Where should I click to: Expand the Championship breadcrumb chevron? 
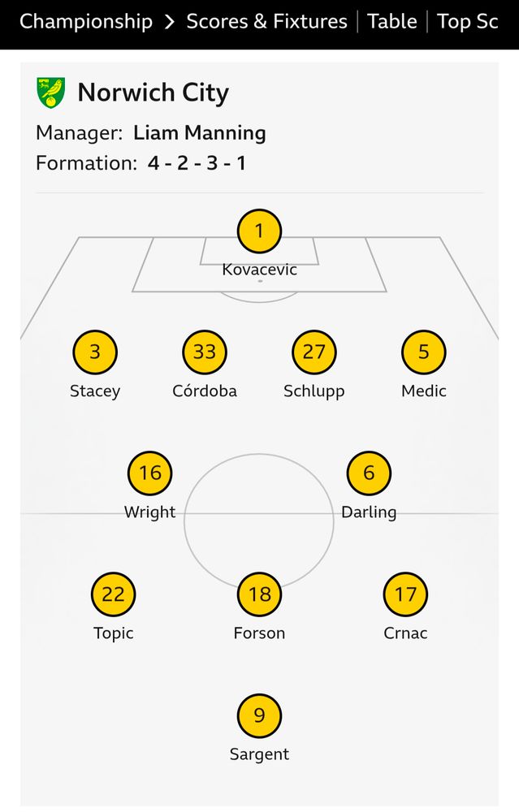tap(169, 22)
